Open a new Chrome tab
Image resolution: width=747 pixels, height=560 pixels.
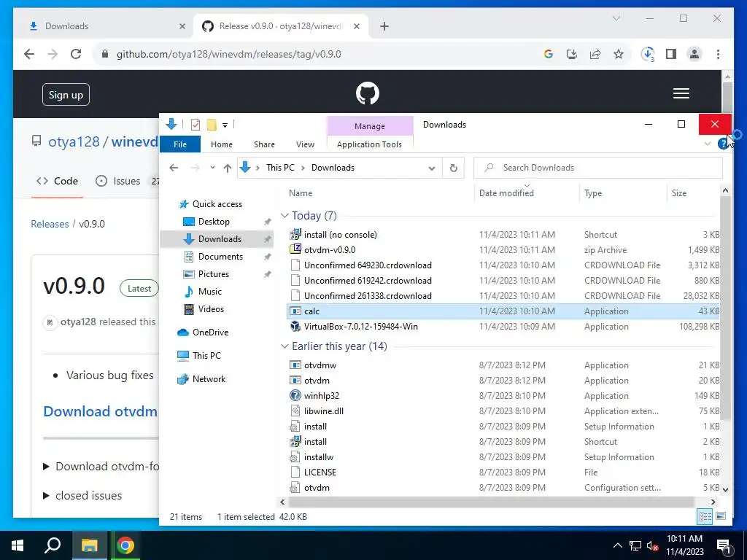[384, 26]
